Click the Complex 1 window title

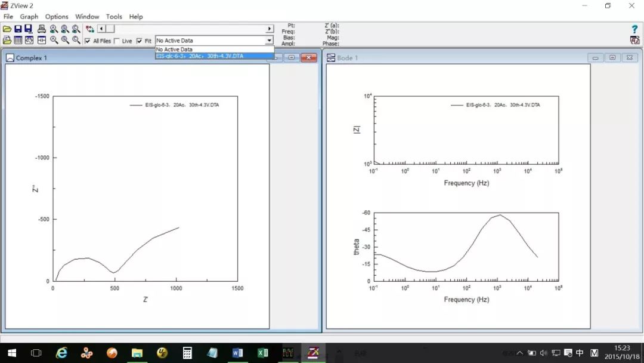pos(32,58)
